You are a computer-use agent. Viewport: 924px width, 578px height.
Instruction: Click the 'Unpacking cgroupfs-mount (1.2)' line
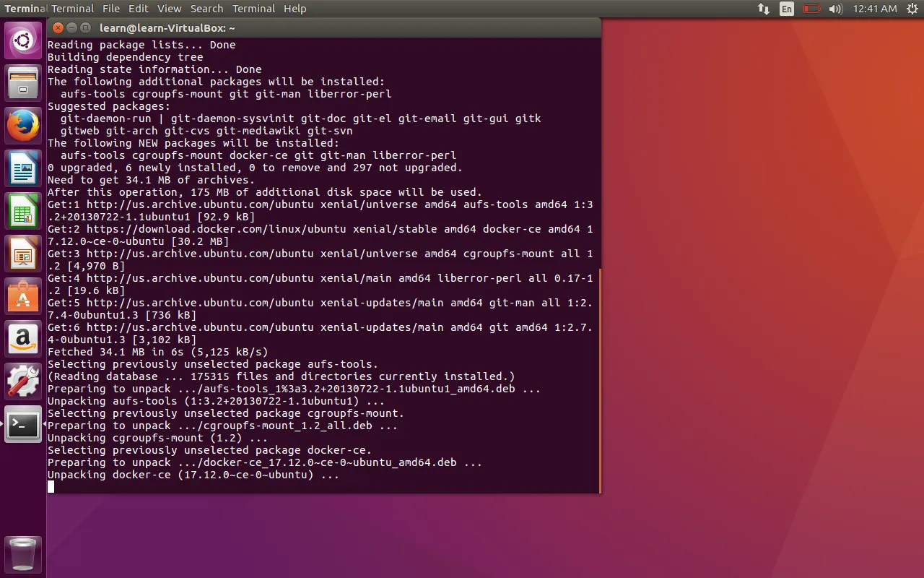tap(158, 438)
